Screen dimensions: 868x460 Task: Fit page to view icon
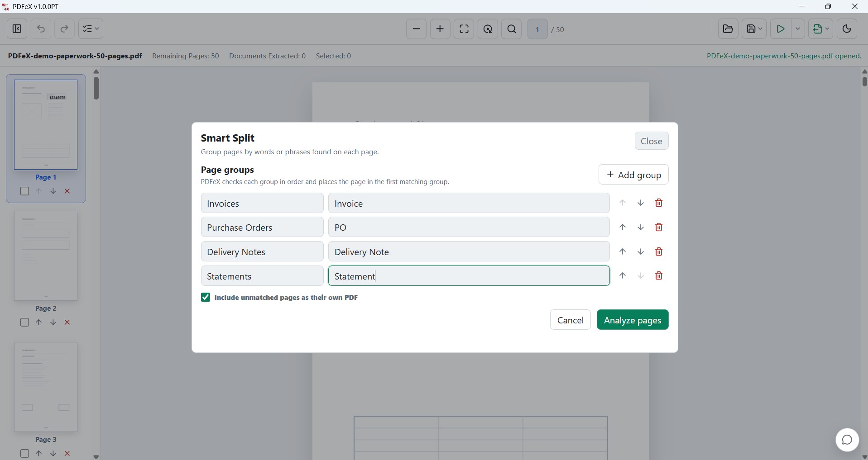[x=464, y=29]
